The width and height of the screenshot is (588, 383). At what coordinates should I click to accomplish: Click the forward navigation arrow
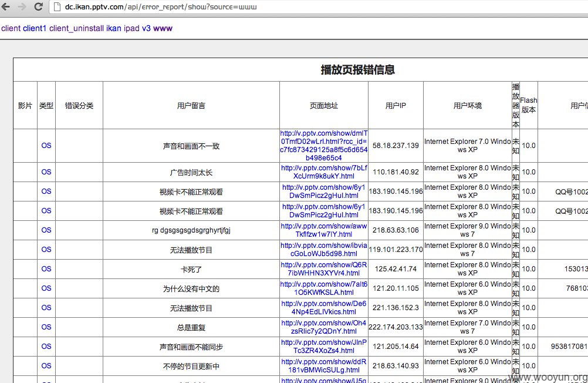click(22, 6)
